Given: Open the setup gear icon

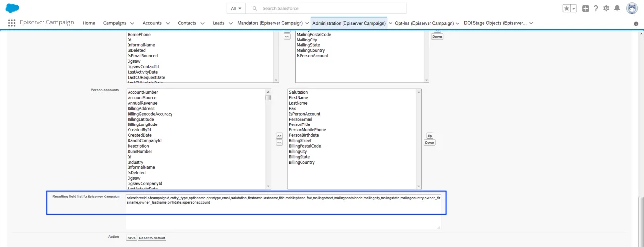Looking at the screenshot, I should click(x=606, y=8).
